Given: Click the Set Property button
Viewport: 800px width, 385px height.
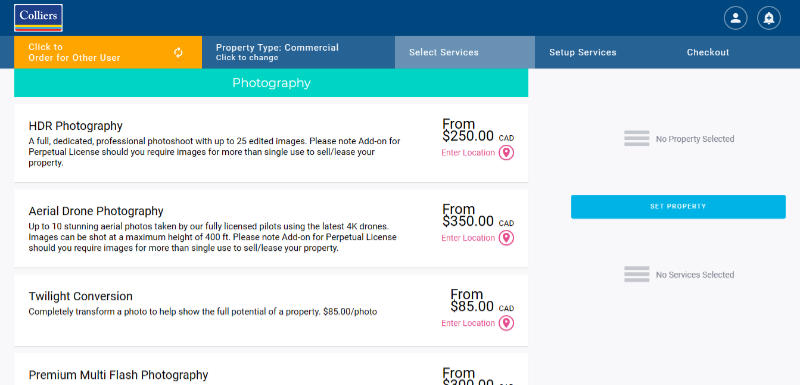Looking at the screenshot, I should coord(678,207).
